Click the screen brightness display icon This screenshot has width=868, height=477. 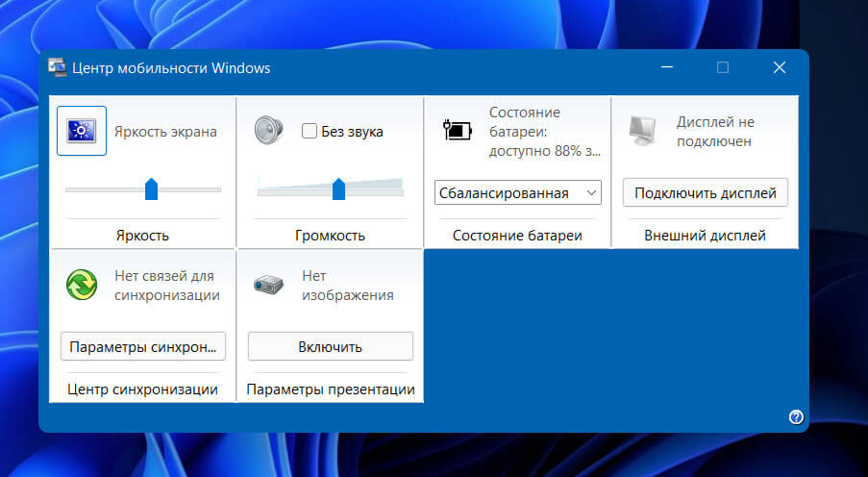pos(82,131)
